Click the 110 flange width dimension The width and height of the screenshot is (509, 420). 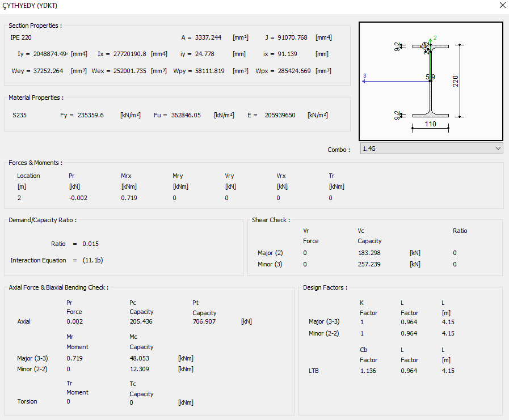[x=431, y=124]
